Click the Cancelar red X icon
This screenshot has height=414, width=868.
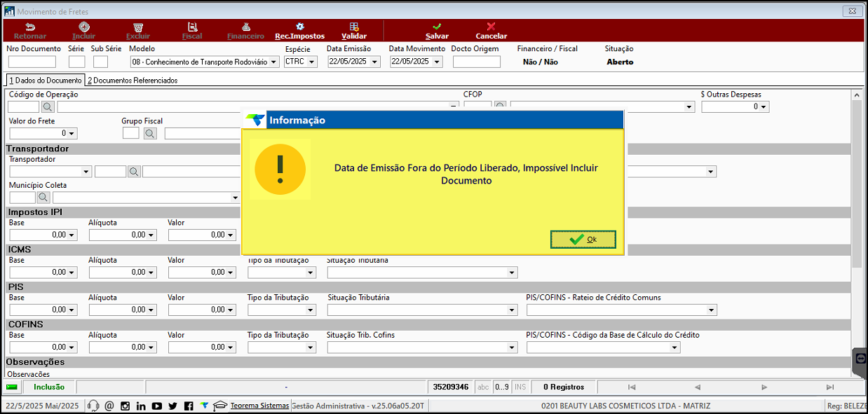point(491,27)
